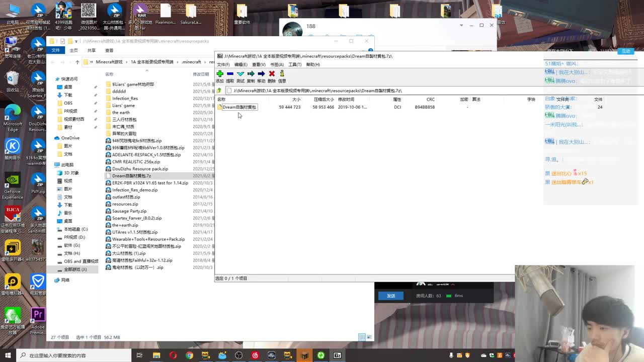Click the red Delete (删除) icon

[272, 73]
